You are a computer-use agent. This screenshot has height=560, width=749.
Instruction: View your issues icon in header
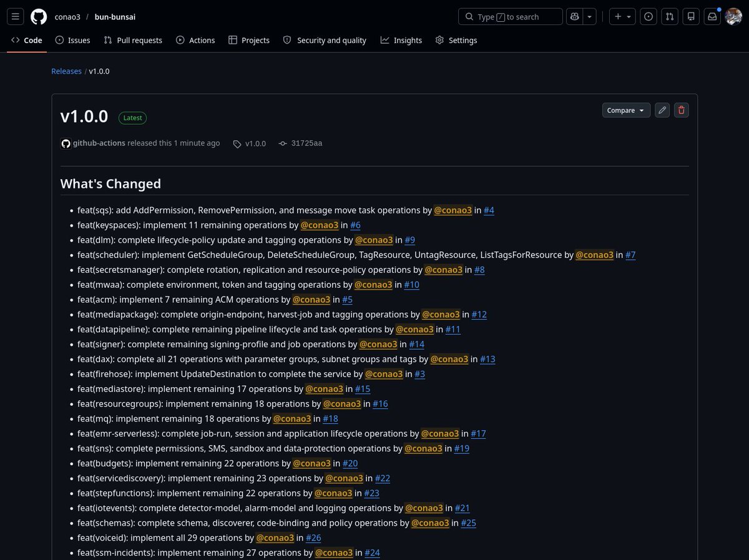coord(649,17)
